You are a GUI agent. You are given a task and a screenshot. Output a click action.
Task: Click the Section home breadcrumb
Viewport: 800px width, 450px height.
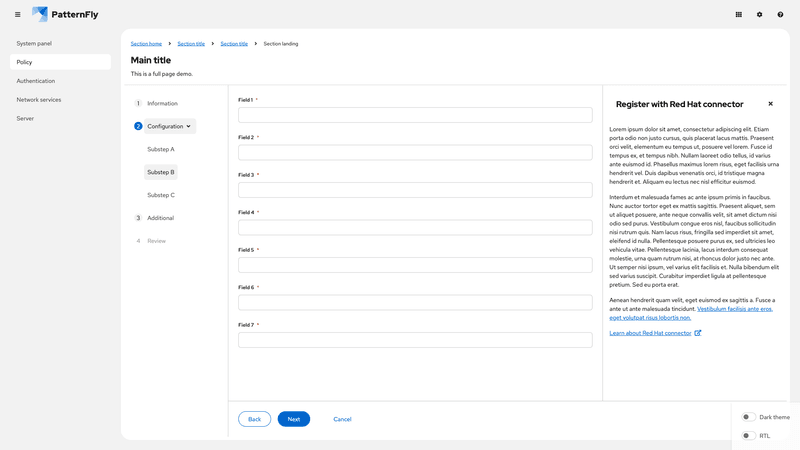click(146, 44)
